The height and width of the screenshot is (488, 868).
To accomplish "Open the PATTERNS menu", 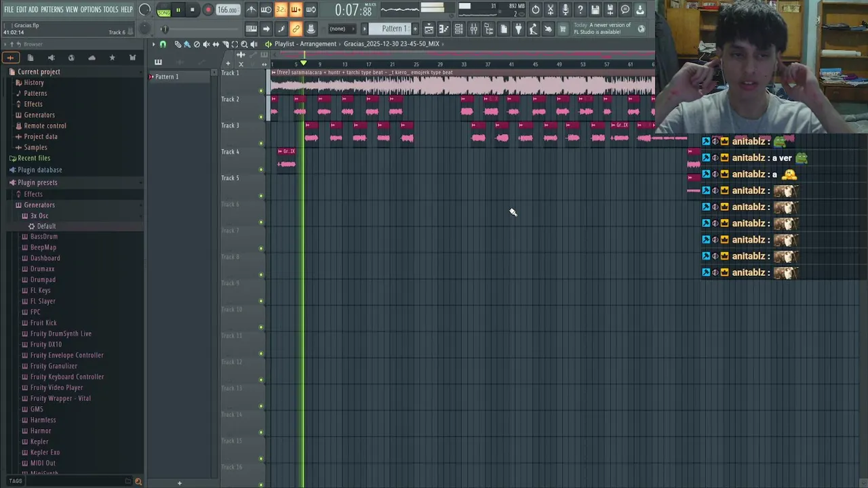I will [52, 9].
